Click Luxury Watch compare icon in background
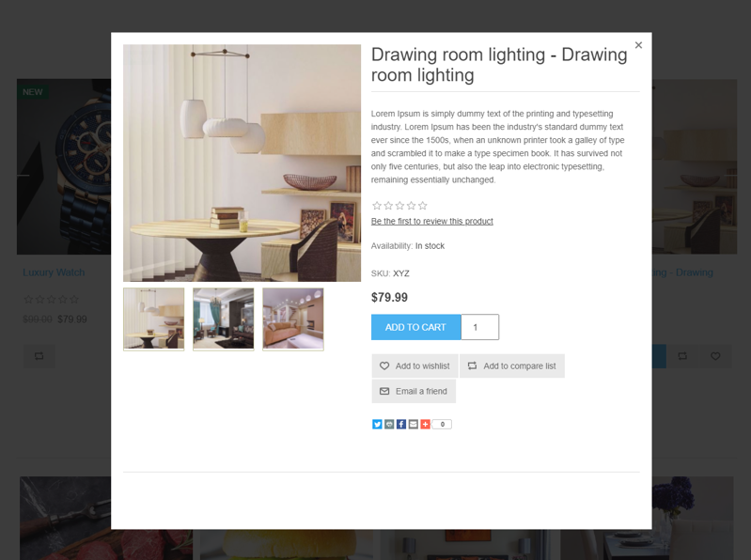The width and height of the screenshot is (751, 560). click(x=39, y=356)
